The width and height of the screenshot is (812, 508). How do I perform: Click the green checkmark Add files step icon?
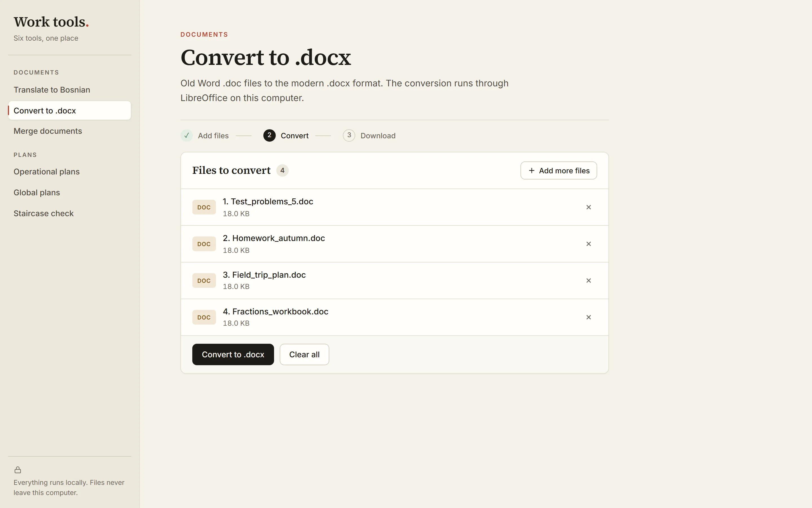coord(187,135)
